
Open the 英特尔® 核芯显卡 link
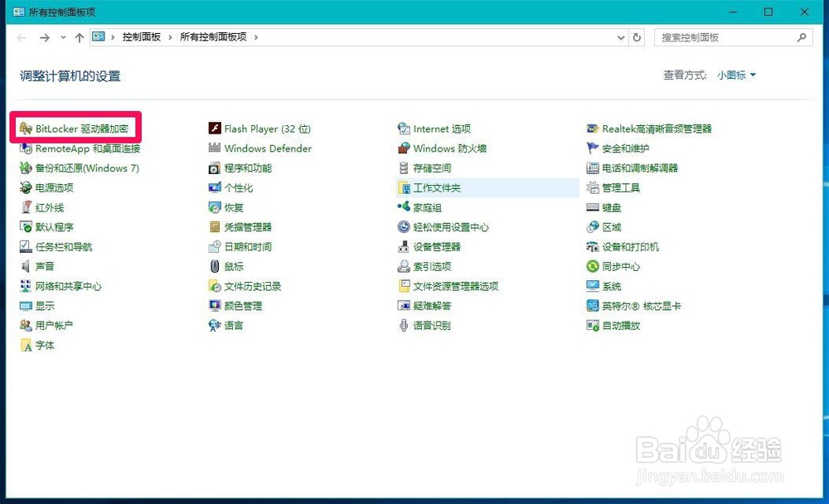pos(642,306)
